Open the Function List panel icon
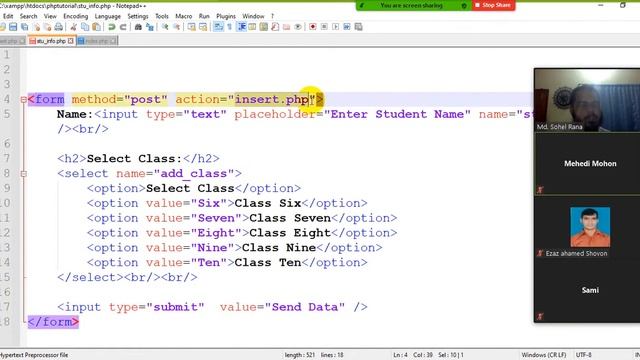640x360 pixels. coord(275,27)
